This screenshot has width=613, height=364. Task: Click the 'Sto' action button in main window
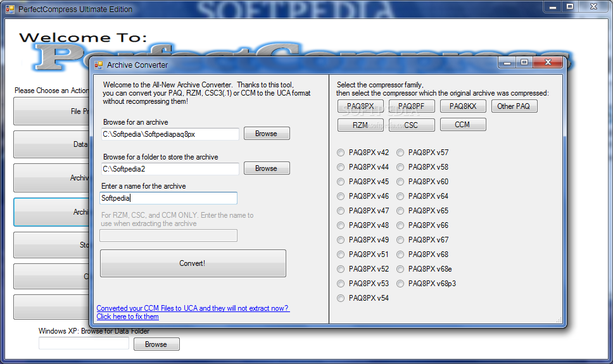pos(51,245)
